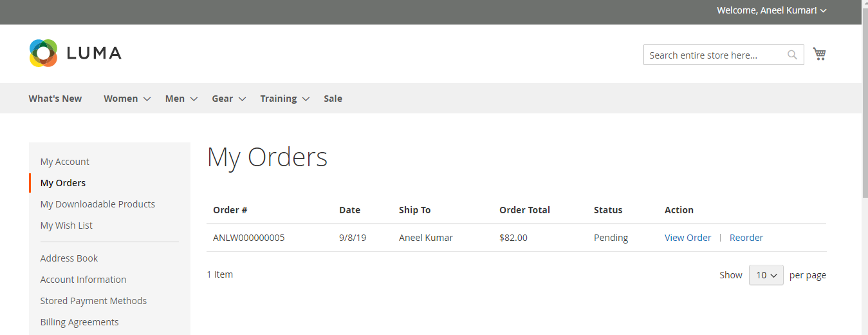
Task: Open My Account in sidebar
Action: point(65,162)
